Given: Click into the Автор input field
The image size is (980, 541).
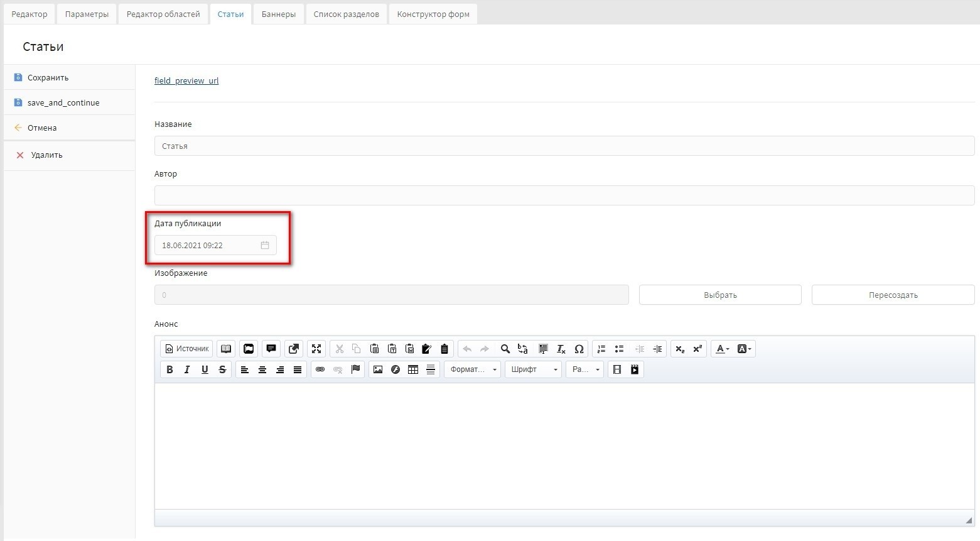Looking at the screenshot, I should pyautogui.click(x=564, y=195).
